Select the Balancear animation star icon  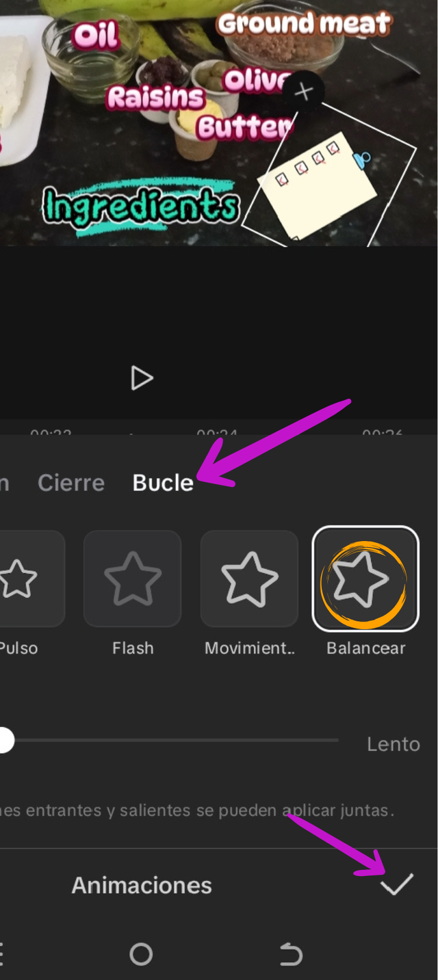pos(365,579)
